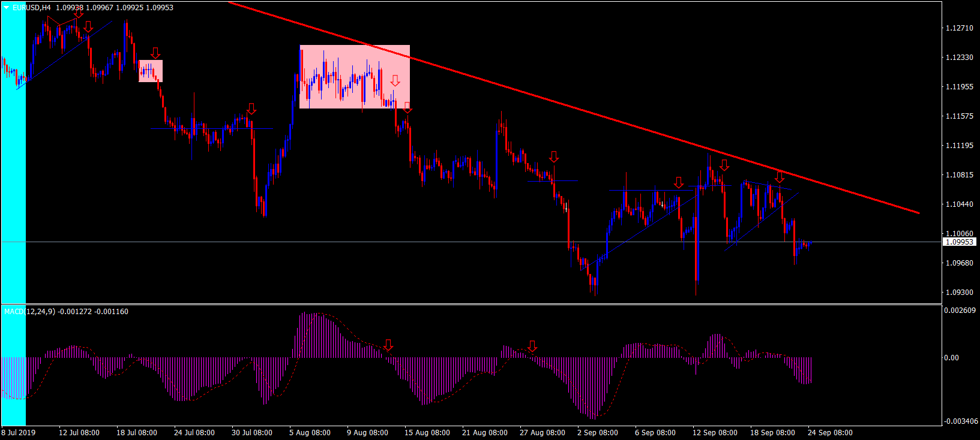The height and width of the screenshot is (440, 980).
Task: Click the 1.10440 price axis label
Action: click(x=959, y=204)
